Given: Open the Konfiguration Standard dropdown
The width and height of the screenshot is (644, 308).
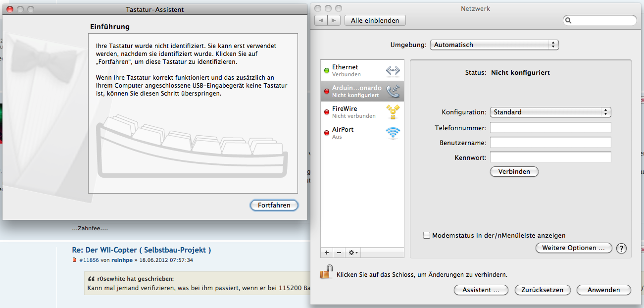Looking at the screenshot, I should pyautogui.click(x=551, y=112).
